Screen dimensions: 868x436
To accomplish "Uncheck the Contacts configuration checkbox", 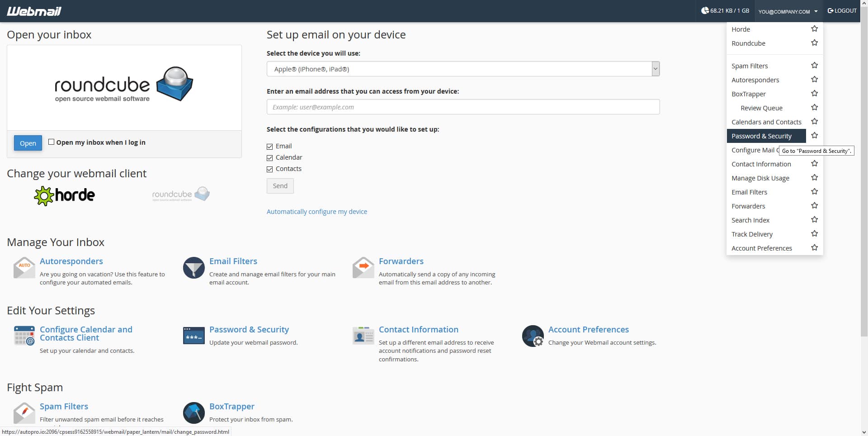I will tap(270, 169).
